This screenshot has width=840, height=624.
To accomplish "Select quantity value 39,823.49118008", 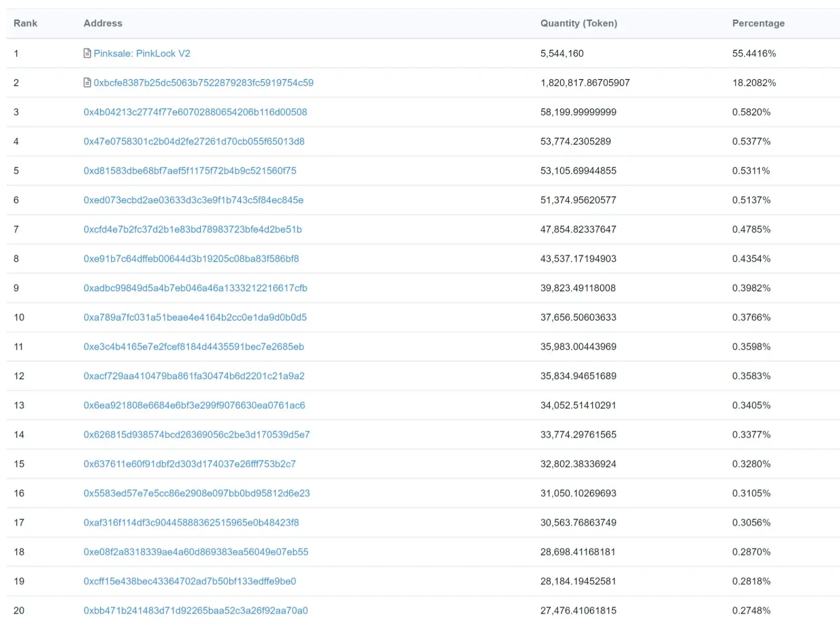I will click(x=578, y=287).
